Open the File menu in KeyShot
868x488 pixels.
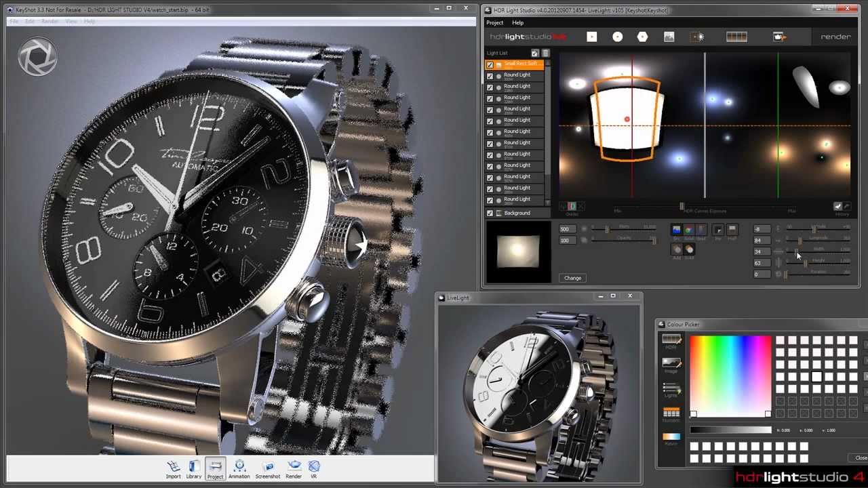point(14,22)
